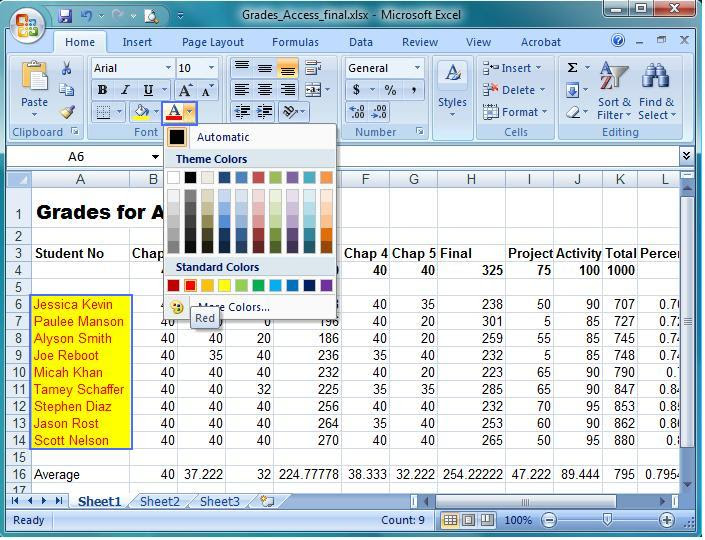Apply Accounting dollar number format
Viewport: 705px width, 540px height.
357,90
